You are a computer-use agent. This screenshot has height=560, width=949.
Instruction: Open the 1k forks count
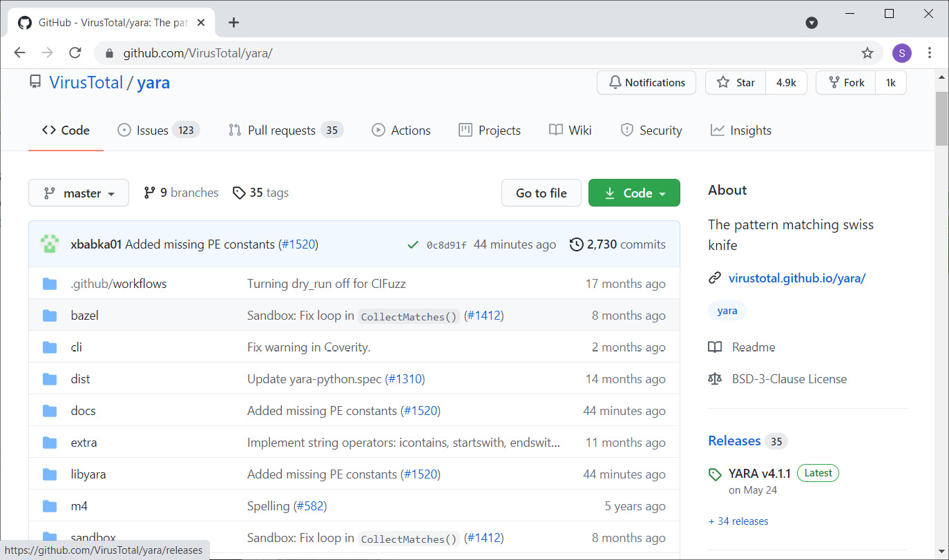(x=891, y=83)
